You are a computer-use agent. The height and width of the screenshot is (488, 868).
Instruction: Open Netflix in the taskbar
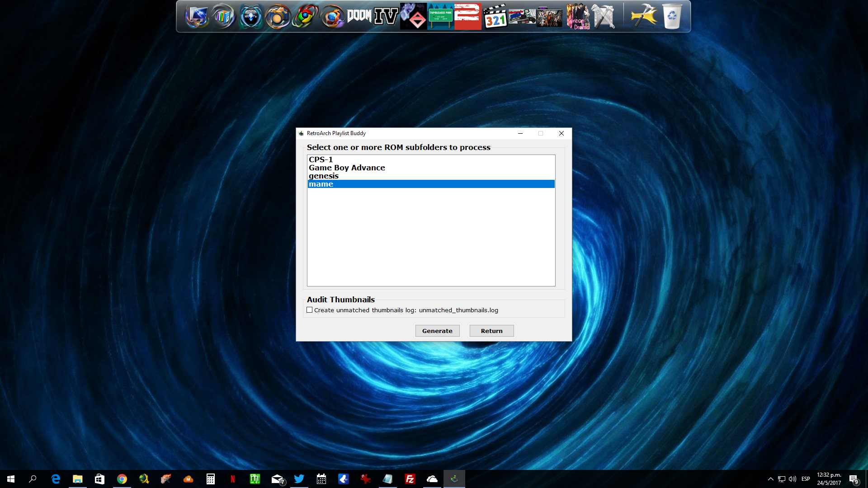(x=233, y=479)
